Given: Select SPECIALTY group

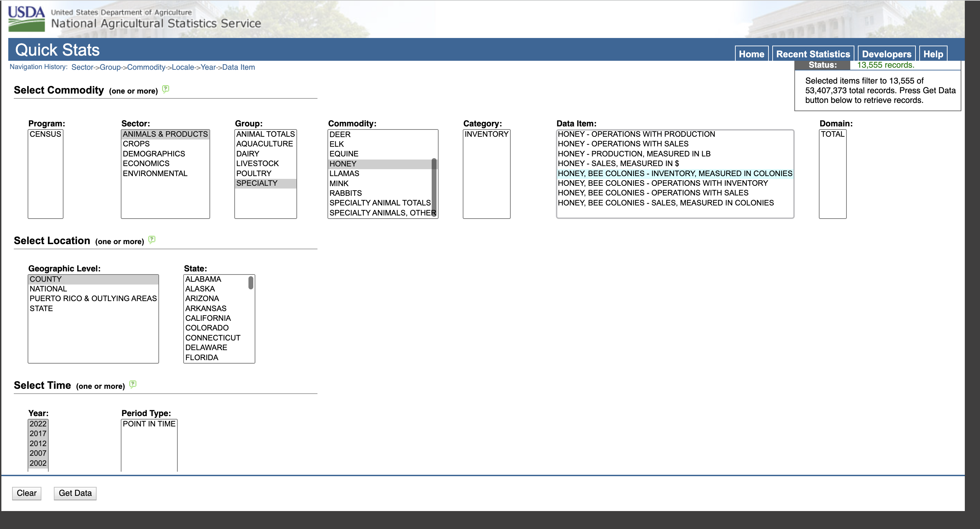Looking at the screenshot, I should 266,183.
